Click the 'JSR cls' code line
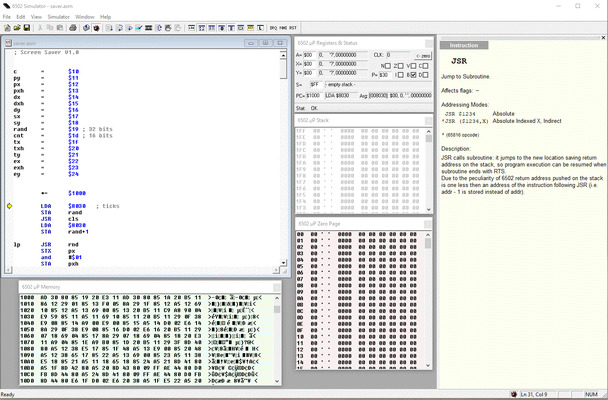The image size is (608, 400). [59, 219]
